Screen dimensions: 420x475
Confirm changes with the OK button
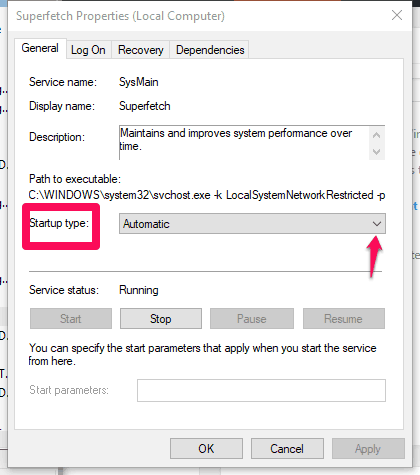[x=206, y=449]
